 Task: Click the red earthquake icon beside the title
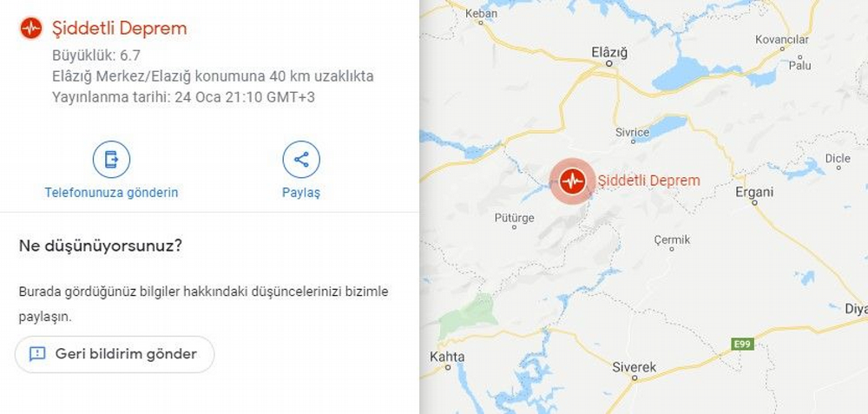point(31,28)
